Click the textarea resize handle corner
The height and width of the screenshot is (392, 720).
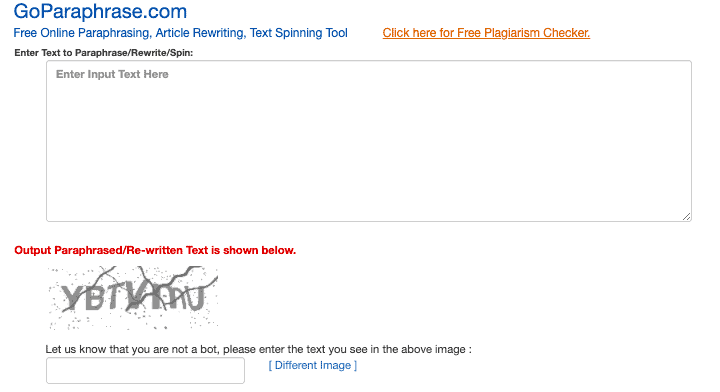(686, 217)
